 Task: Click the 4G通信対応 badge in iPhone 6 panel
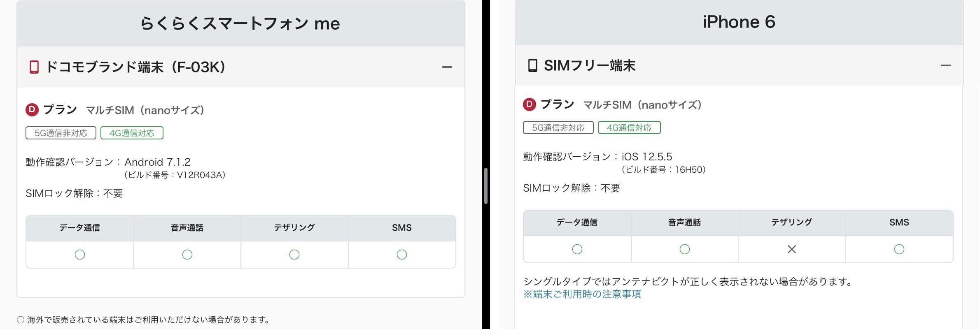click(629, 127)
